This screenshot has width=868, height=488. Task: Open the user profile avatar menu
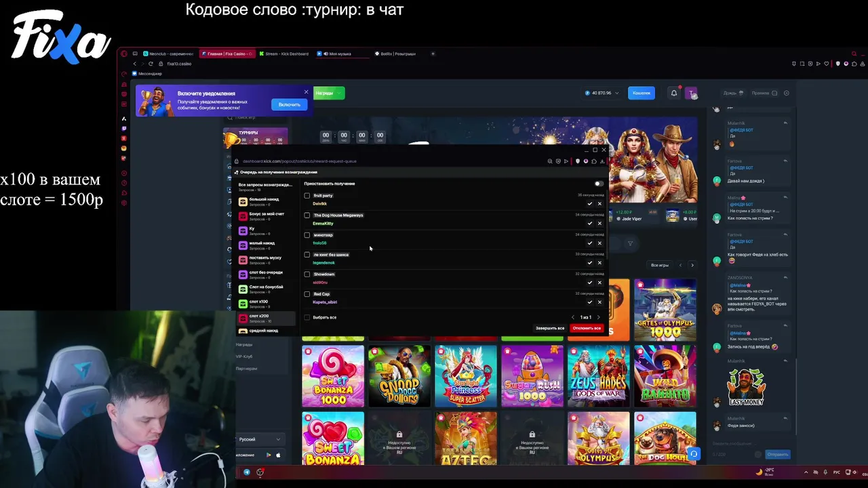pyautogui.click(x=691, y=94)
